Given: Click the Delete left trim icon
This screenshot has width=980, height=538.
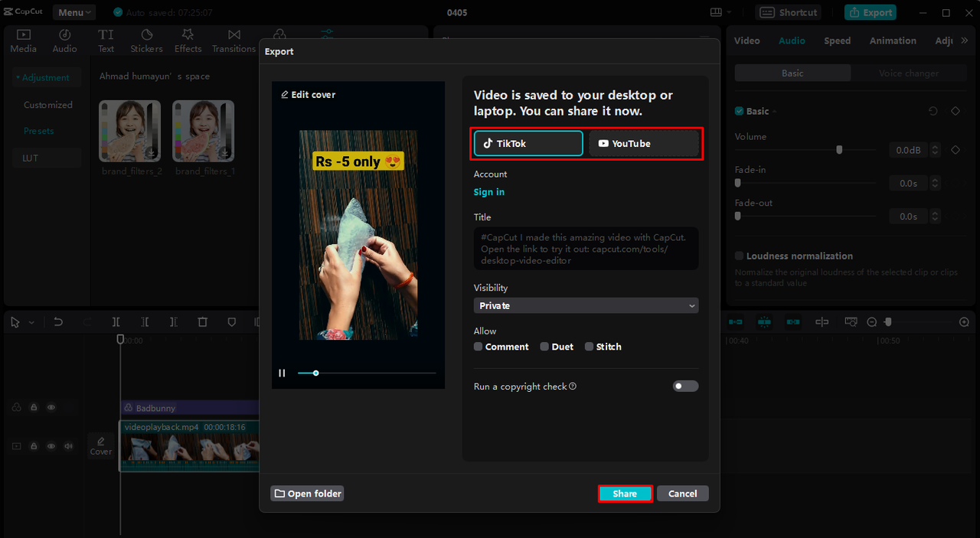Looking at the screenshot, I should [x=145, y=322].
